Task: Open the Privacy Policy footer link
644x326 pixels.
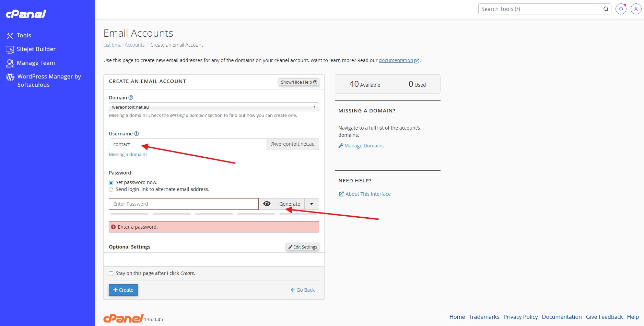Action: (x=520, y=317)
